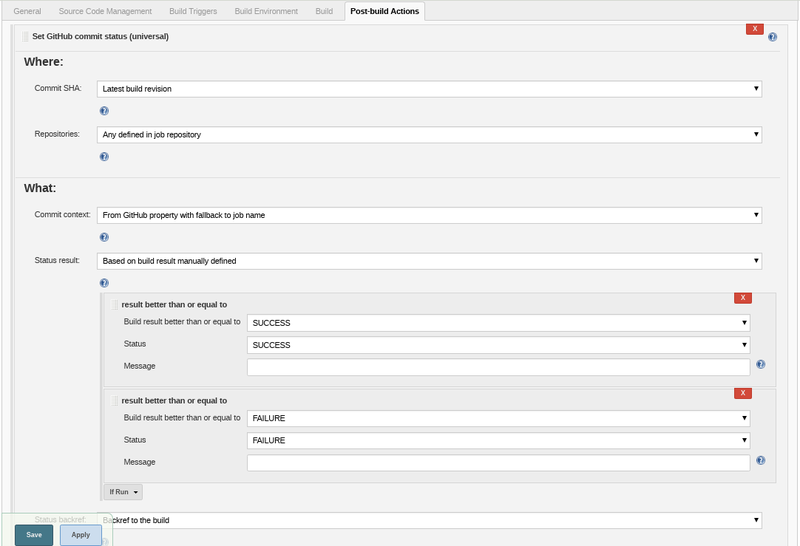Delete the Set GitHub commit status action
800x546 pixels.
point(755,29)
